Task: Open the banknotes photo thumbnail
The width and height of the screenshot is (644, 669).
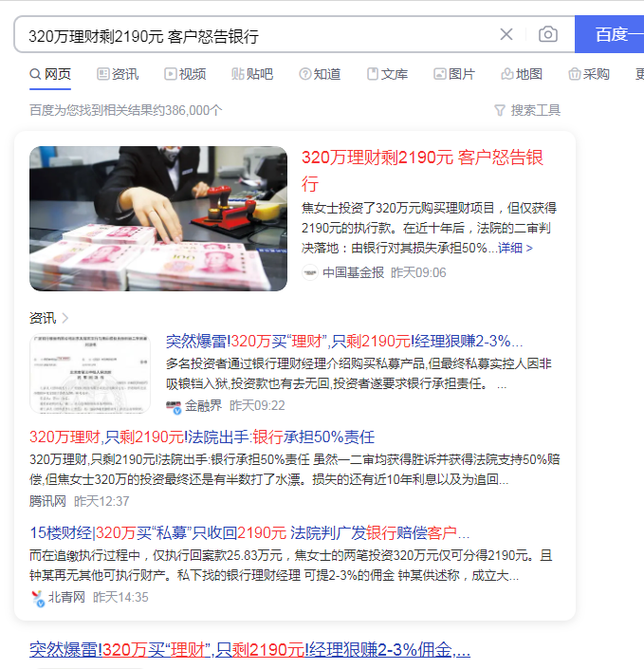Action: point(158,219)
